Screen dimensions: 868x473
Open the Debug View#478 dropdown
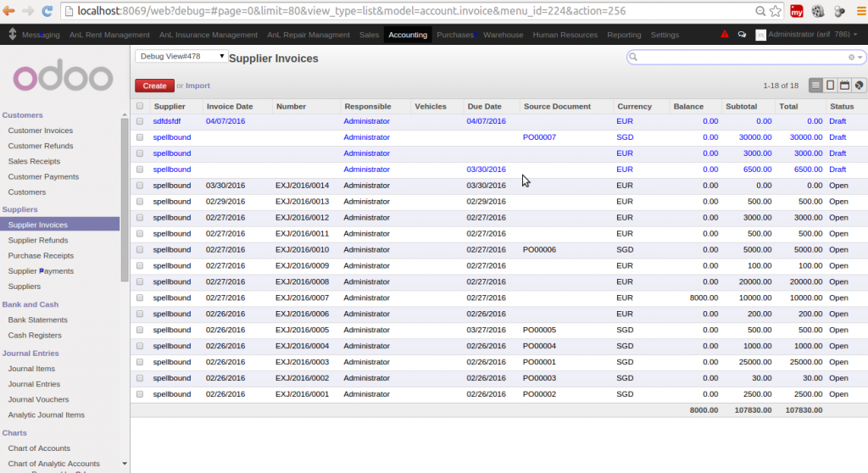pos(181,57)
